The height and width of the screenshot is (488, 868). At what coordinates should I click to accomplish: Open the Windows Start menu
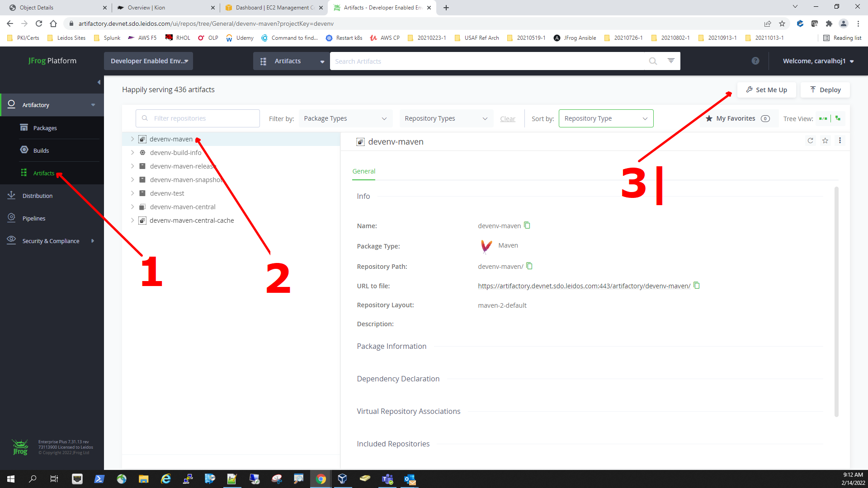click(11, 479)
